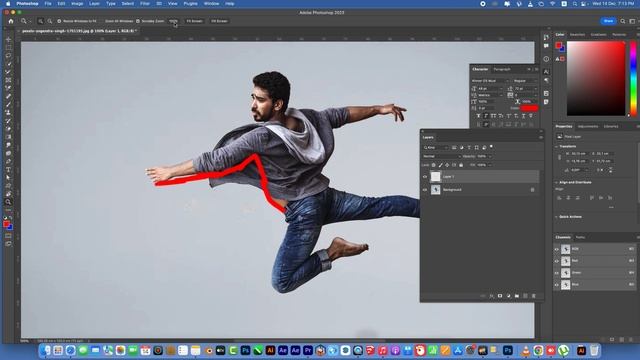Apply Faux Bold in Character panel
This screenshot has height=360, width=640.
478,116
